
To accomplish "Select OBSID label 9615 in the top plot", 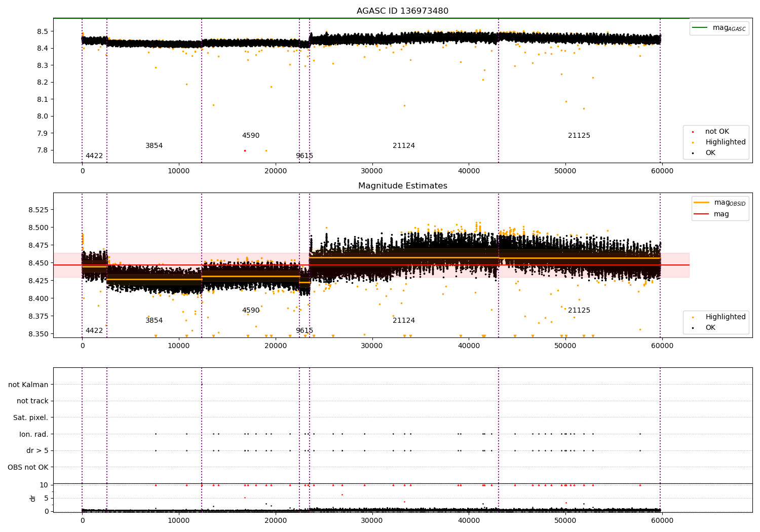I will coord(305,156).
